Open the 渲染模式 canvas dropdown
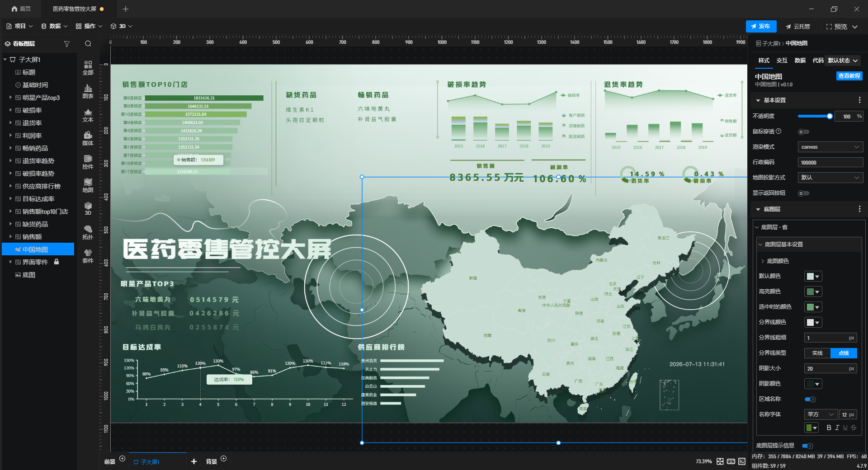The width and height of the screenshot is (868, 470). click(830, 147)
